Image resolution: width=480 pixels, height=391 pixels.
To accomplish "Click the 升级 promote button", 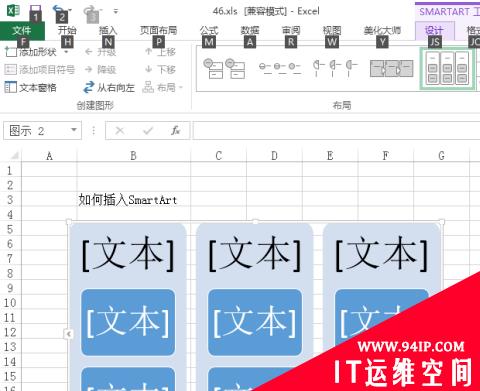I will (101, 52).
